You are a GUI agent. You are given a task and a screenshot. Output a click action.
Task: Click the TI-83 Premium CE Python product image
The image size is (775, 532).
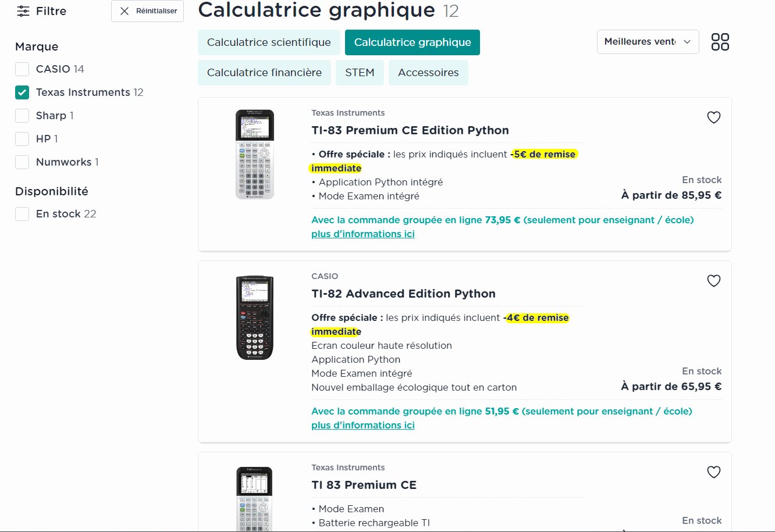(x=255, y=154)
